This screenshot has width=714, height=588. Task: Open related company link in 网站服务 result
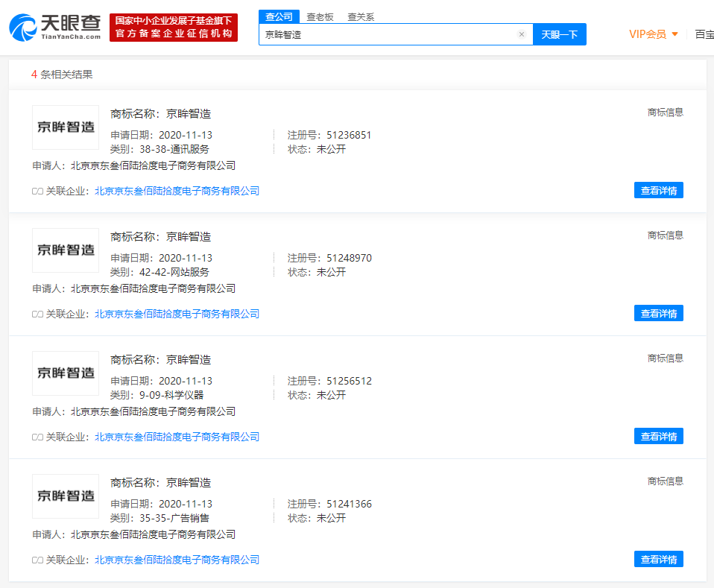(177, 314)
